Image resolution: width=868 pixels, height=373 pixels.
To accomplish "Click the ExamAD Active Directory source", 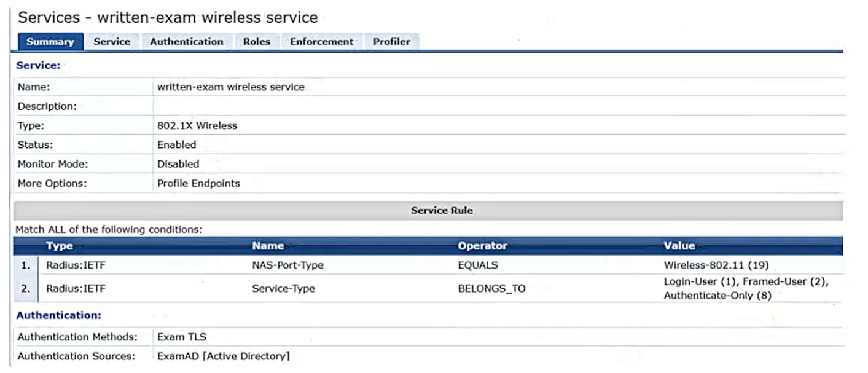I will point(223,356).
